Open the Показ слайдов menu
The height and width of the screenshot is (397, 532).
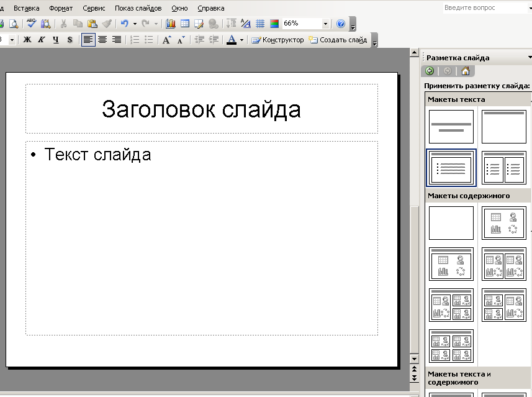[138, 8]
